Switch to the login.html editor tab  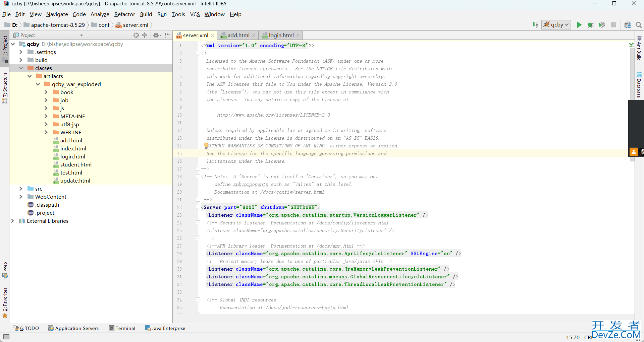281,36
